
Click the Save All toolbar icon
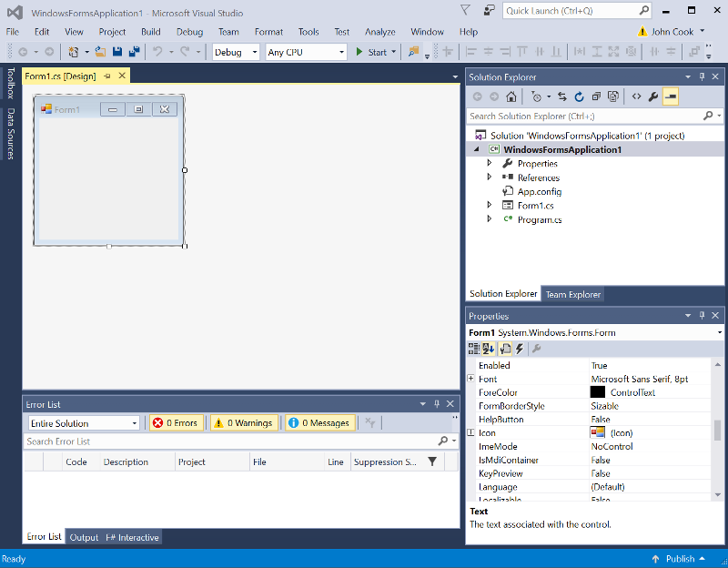point(134,52)
